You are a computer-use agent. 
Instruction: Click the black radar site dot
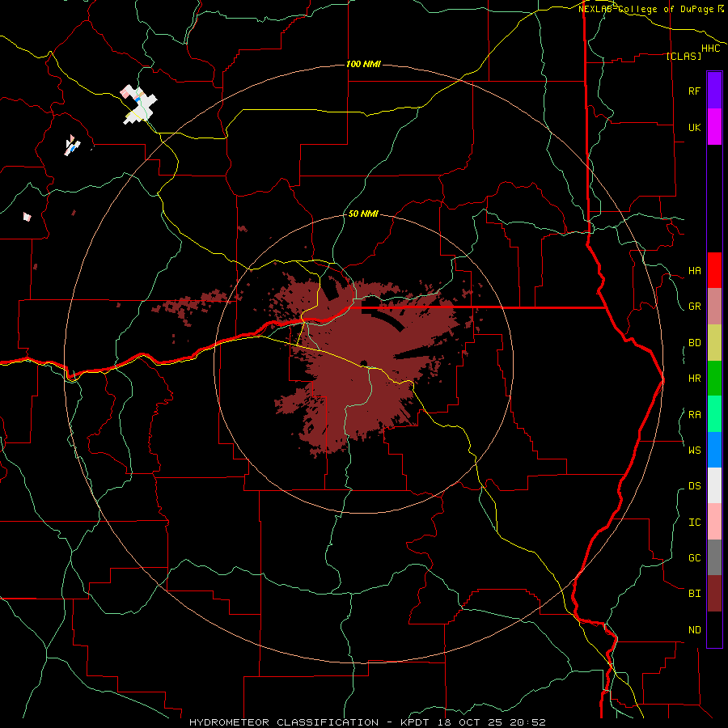coord(364,363)
